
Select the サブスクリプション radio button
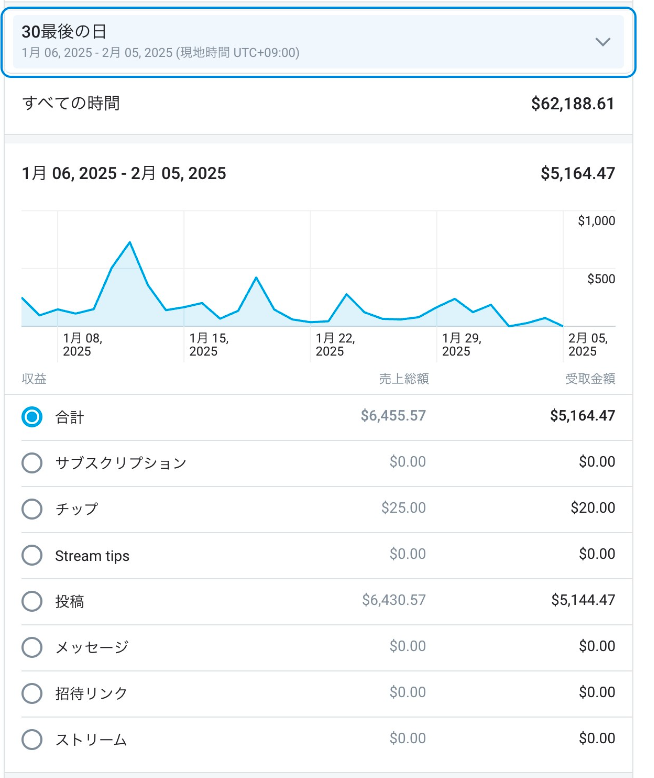pyautogui.click(x=32, y=463)
